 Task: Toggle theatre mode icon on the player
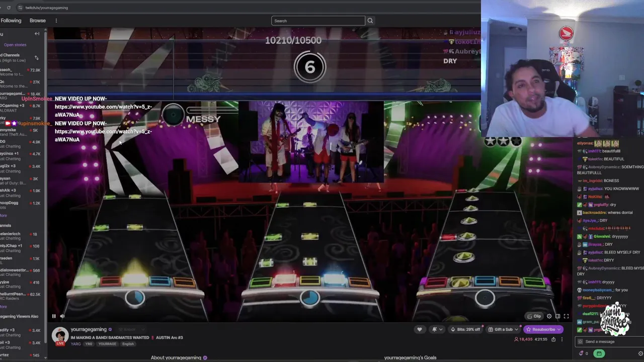click(x=557, y=316)
